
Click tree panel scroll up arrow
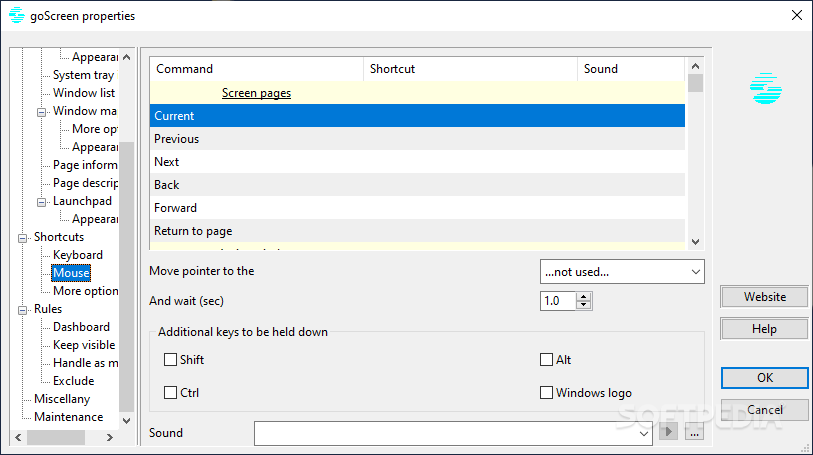coord(127,57)
